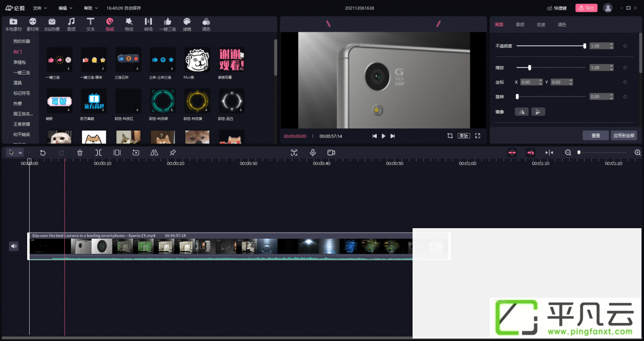
Task: Select the 特效 effects icon
Action: point(129,24)
